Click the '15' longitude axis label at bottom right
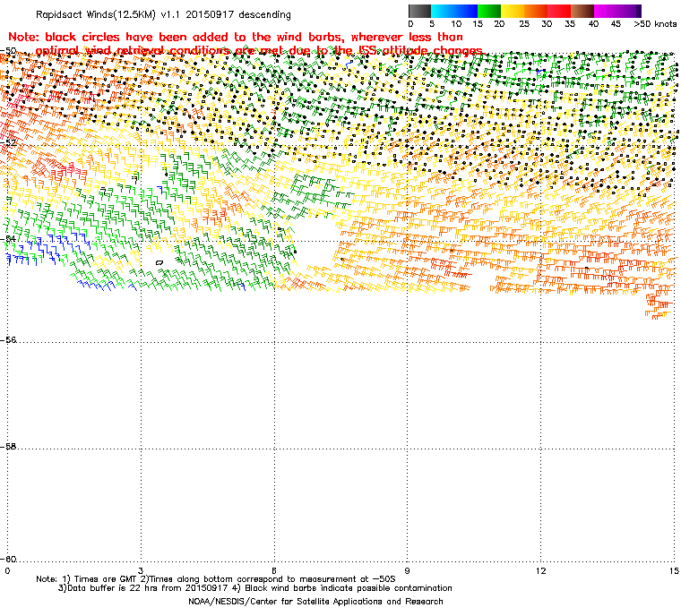This screenshot has width=681, height=616. (x=674, y=570)
